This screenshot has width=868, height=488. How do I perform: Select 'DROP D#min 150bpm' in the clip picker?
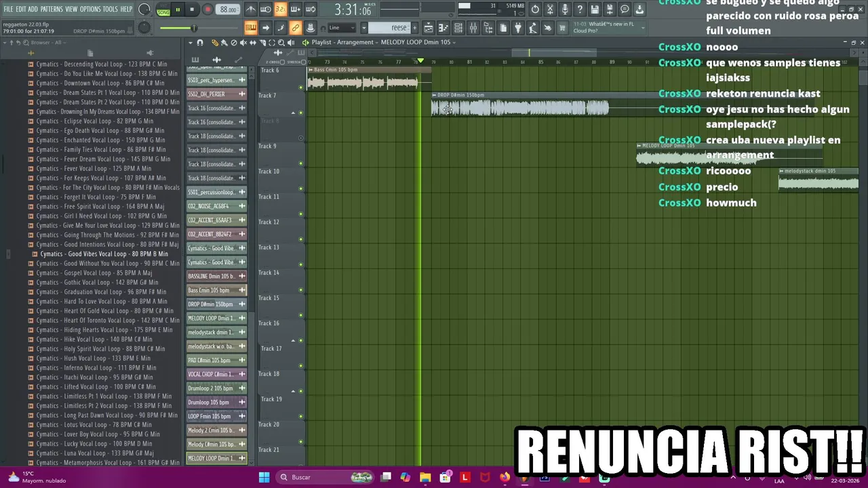(x=216, y=304)
